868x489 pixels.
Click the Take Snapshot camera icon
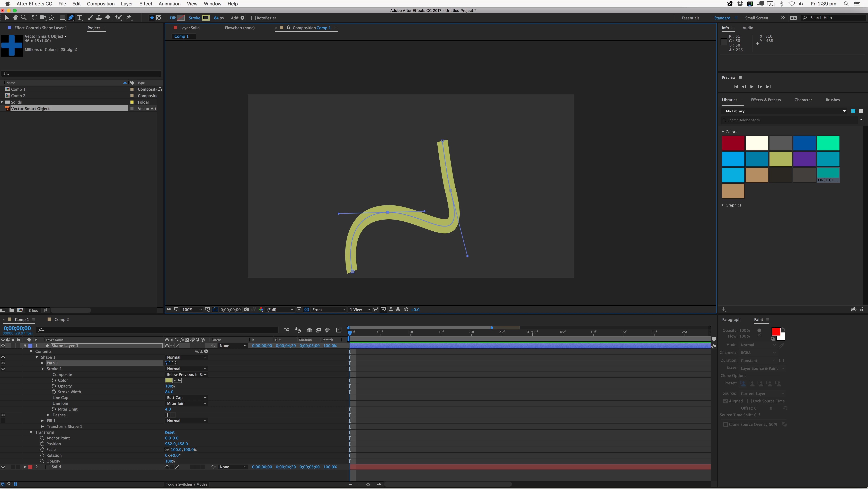(246, 310)
